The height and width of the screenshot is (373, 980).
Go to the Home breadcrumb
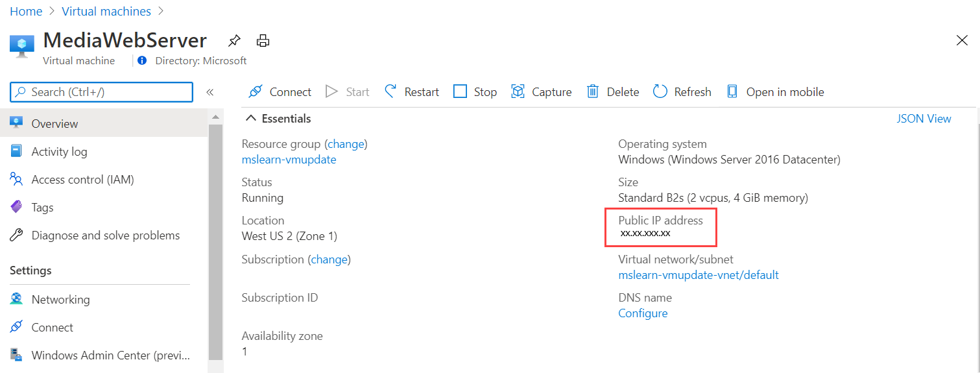[26, 12]
